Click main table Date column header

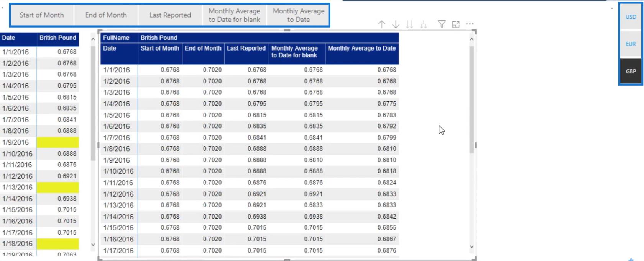click(110, 48)
